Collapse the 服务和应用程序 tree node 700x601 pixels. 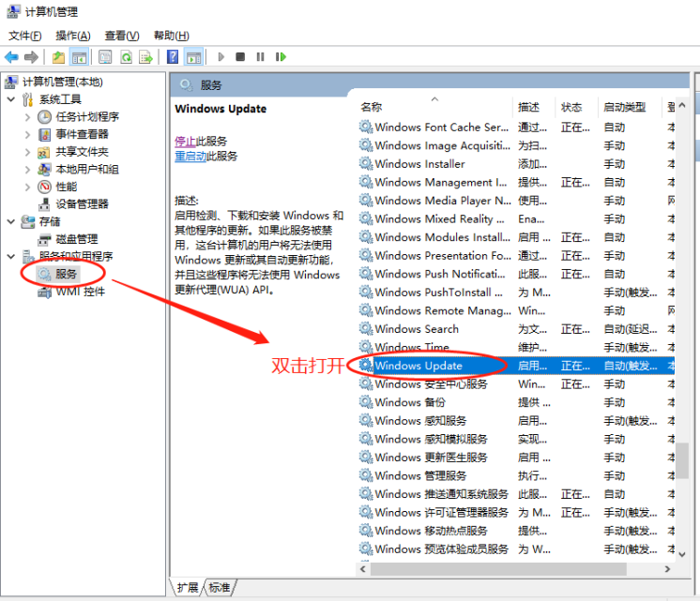(11, 256)
